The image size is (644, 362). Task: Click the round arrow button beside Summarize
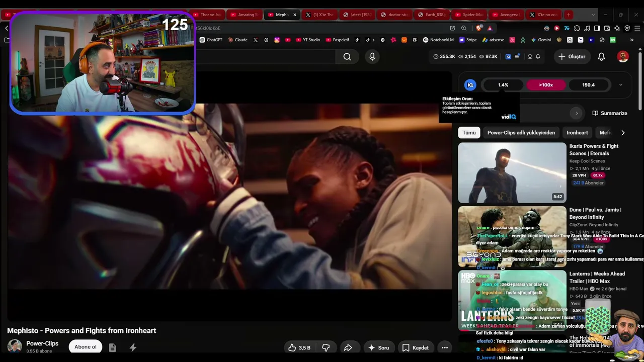(x=577, y=113)
